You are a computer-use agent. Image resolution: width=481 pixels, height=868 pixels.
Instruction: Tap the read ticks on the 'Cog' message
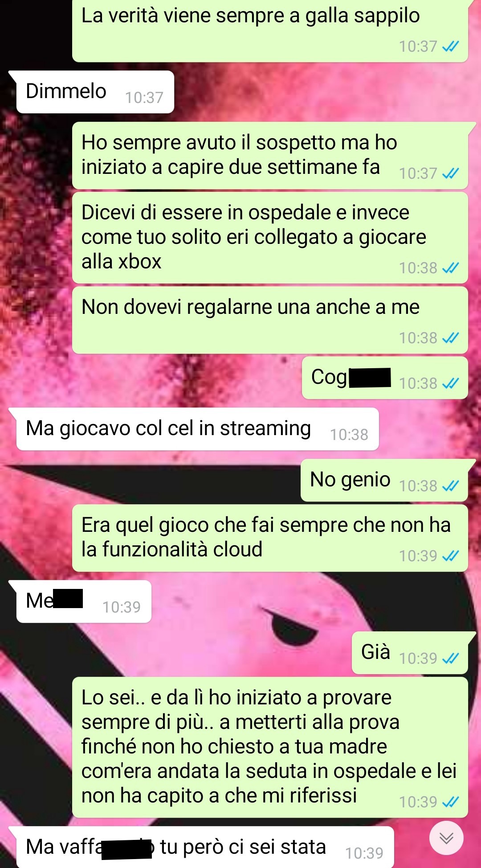[x=450, y=383]
